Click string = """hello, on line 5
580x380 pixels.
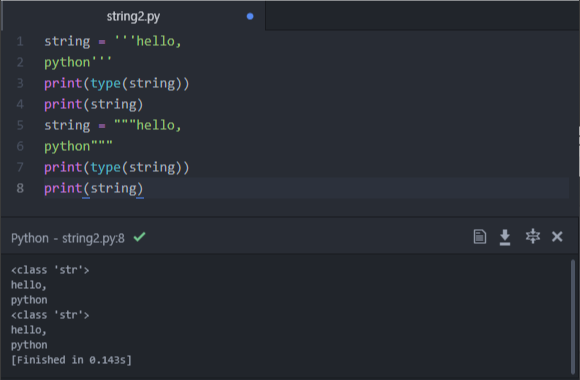click(x=113, y=125)
